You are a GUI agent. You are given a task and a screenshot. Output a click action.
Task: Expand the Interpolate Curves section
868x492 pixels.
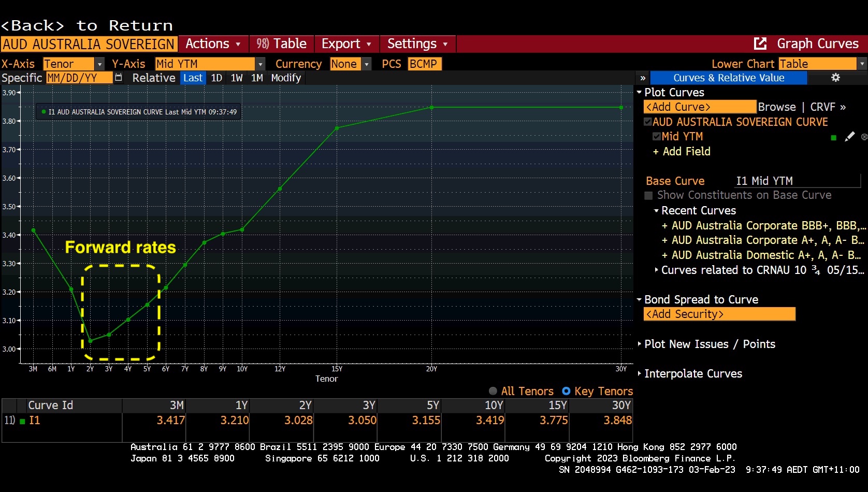640,373
